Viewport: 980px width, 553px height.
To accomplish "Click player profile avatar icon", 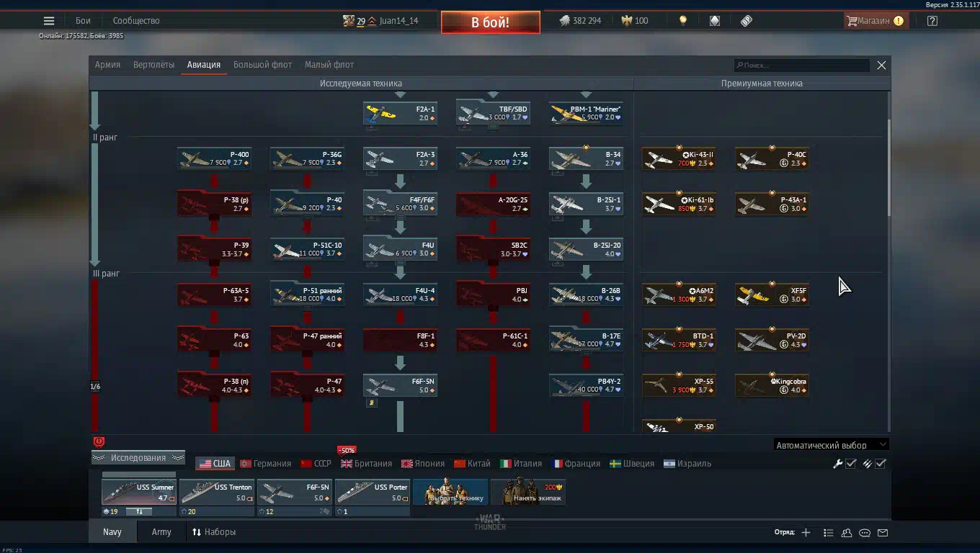I will 349,21.
